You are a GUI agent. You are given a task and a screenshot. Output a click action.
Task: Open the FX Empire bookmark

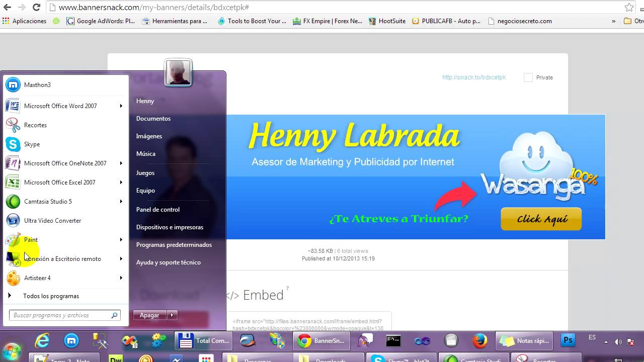coord(328,21)
